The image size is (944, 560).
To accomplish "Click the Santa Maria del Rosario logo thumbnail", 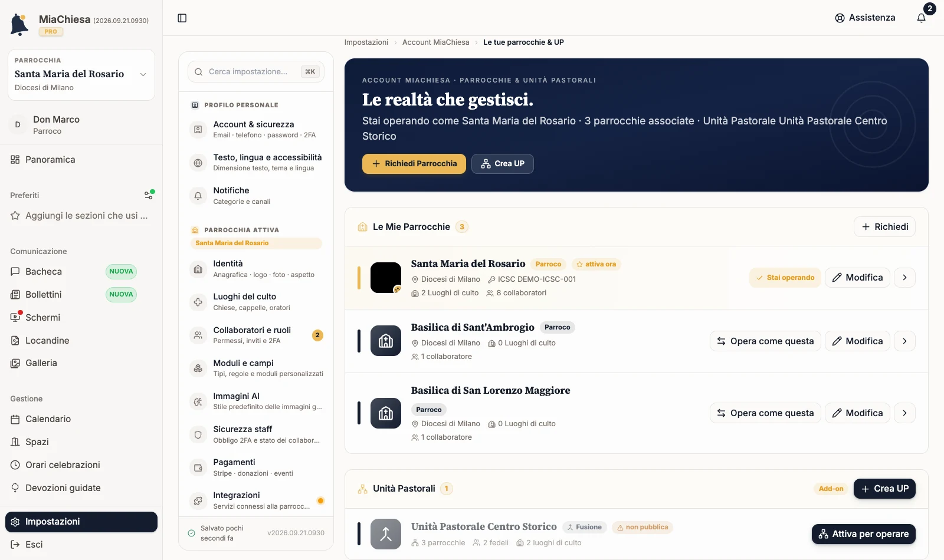I will point(386,278).
